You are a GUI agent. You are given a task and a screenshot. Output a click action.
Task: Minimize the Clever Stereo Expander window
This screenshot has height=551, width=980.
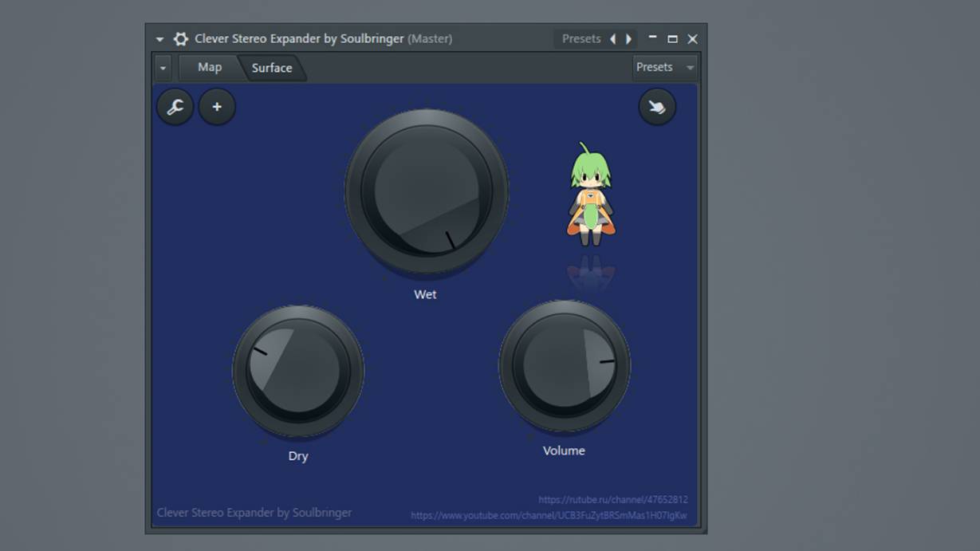point(653,37)
